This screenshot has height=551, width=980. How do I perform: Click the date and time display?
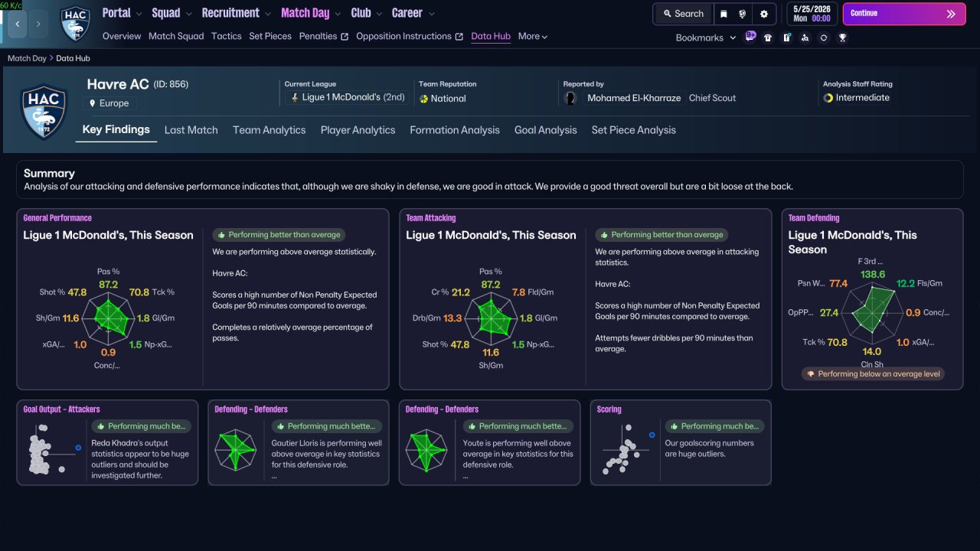pos(812,14)
